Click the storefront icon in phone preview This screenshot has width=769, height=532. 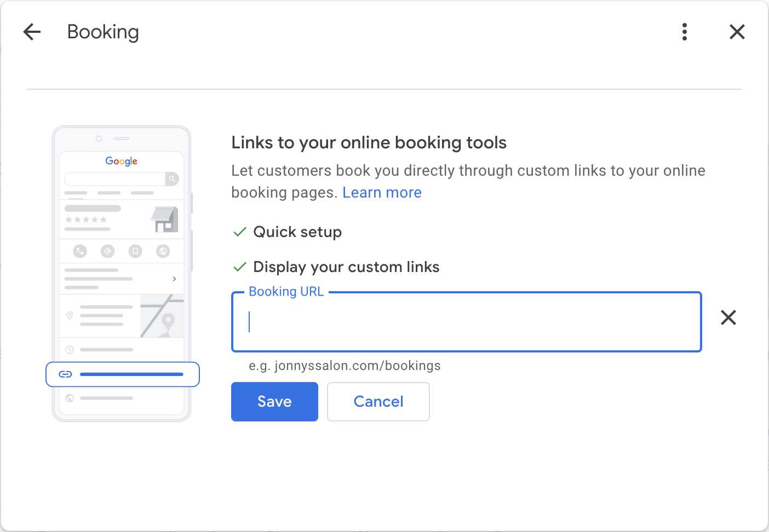(x=165, y=219)
